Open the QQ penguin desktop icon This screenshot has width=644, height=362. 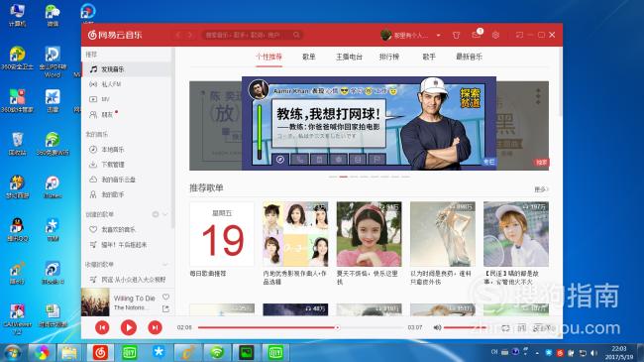click(x=17, y=229)
